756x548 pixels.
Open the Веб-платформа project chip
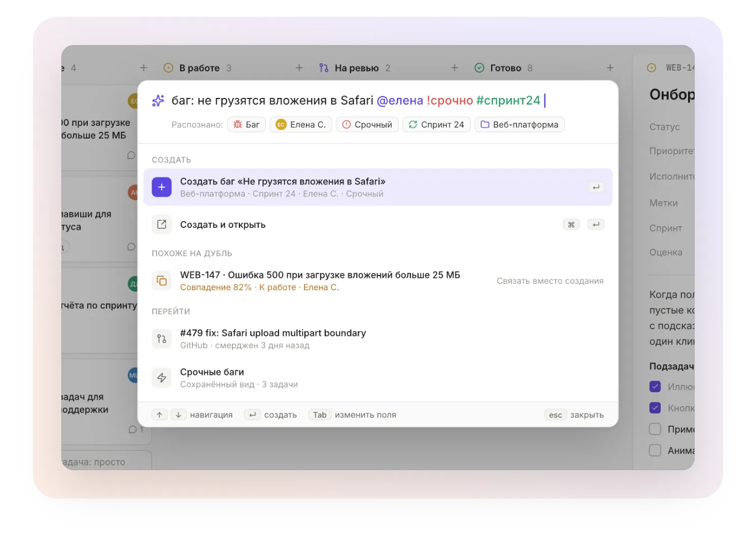click(x=520, y=124)
